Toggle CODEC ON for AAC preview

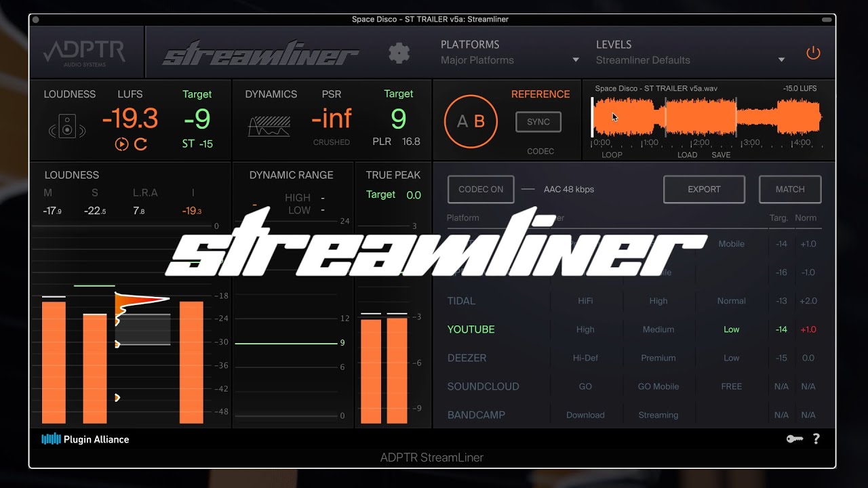click(480, 189)
